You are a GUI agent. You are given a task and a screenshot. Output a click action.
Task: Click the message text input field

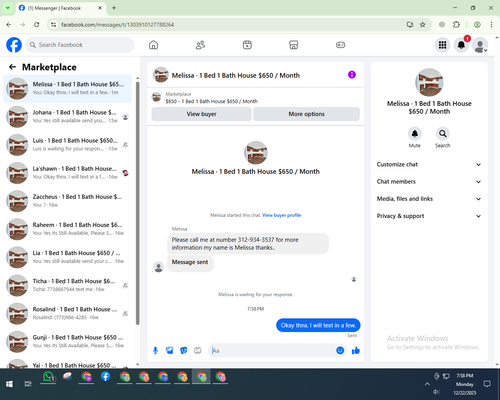(x=273, y=350)
